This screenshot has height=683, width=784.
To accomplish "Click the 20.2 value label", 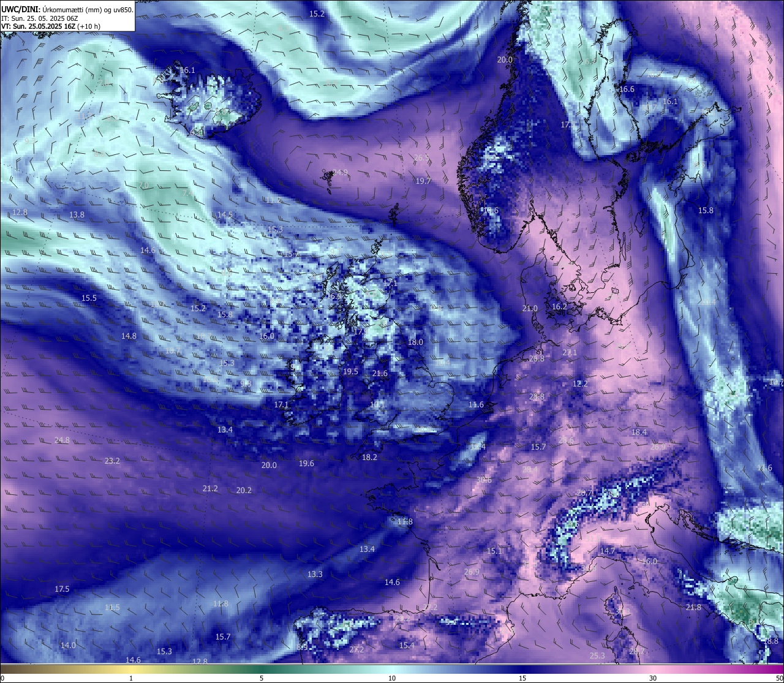I will (244, 490).
